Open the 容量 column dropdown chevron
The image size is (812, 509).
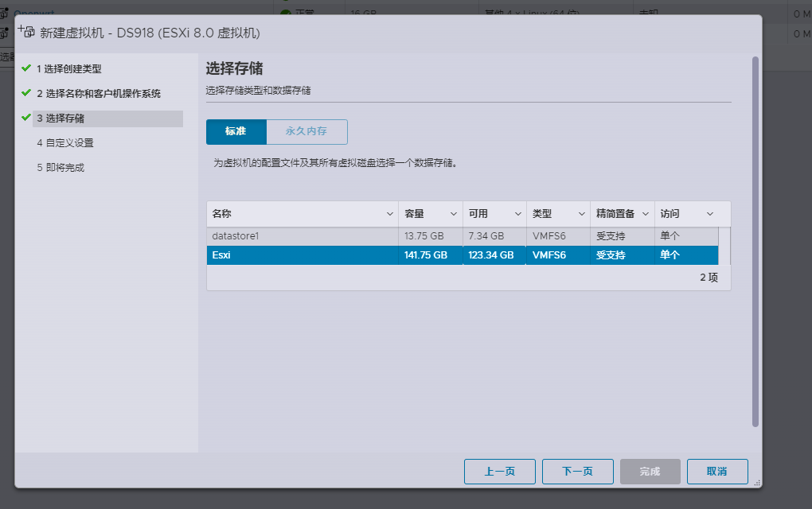(x=454, y=214)
